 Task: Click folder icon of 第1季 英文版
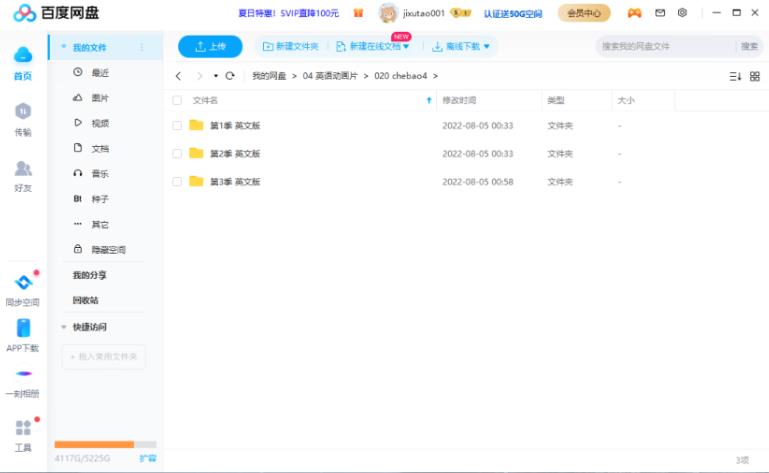(x=196, y=125)
